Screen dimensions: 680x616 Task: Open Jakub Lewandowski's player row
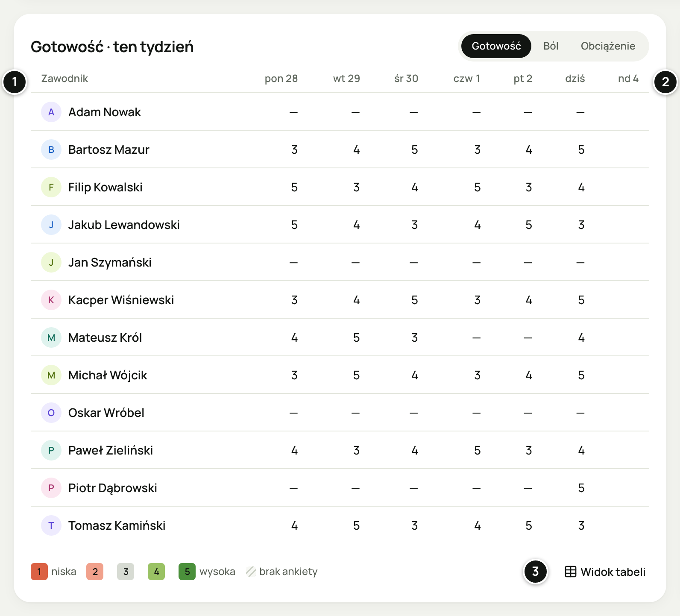point(340,225)
